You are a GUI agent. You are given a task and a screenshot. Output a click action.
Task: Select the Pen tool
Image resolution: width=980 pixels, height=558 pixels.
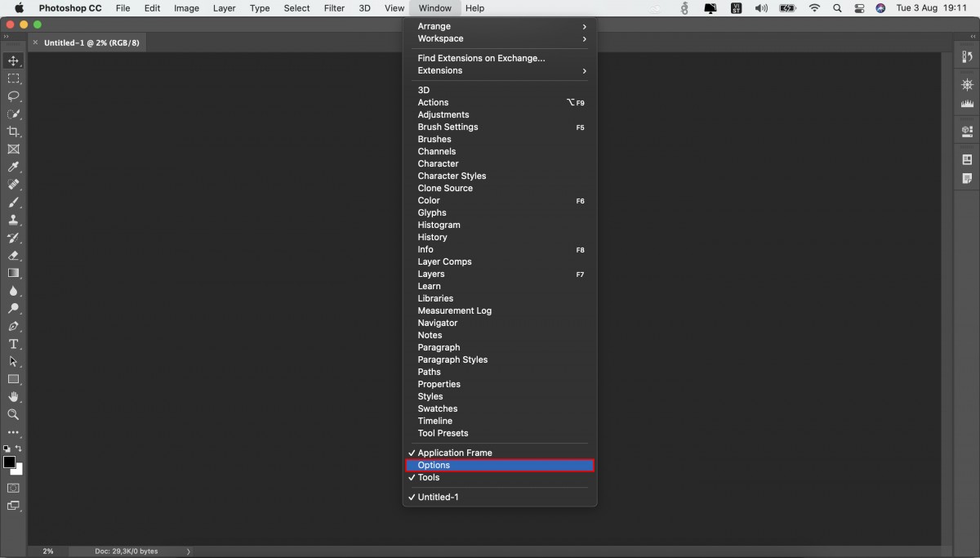click(13, 326)
